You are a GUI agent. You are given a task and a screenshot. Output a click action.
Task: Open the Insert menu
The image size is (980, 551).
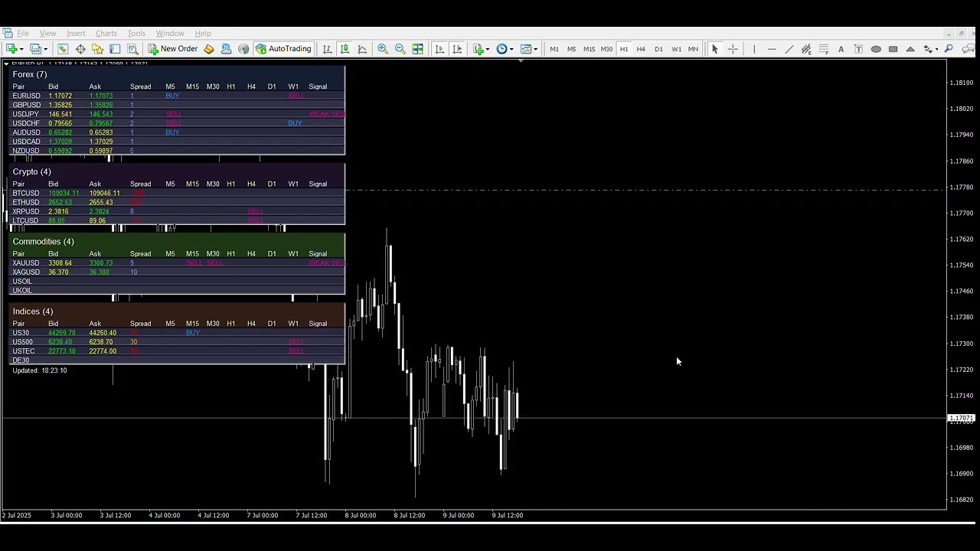point(76,34)
